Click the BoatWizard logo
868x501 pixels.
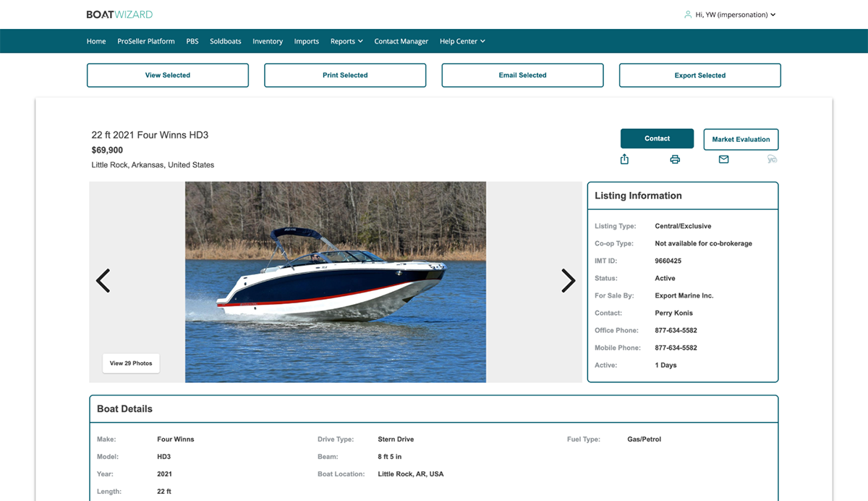[x=119, y=14]
